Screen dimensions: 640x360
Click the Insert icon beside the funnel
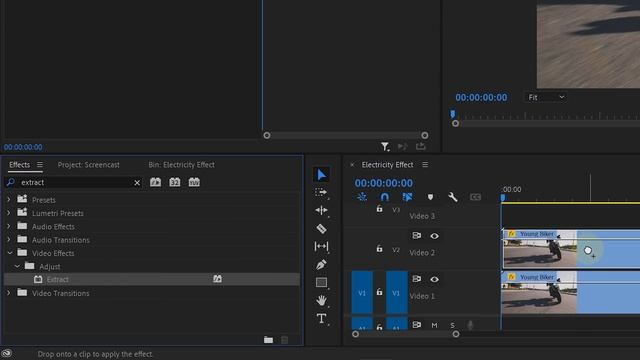(402, 146)
